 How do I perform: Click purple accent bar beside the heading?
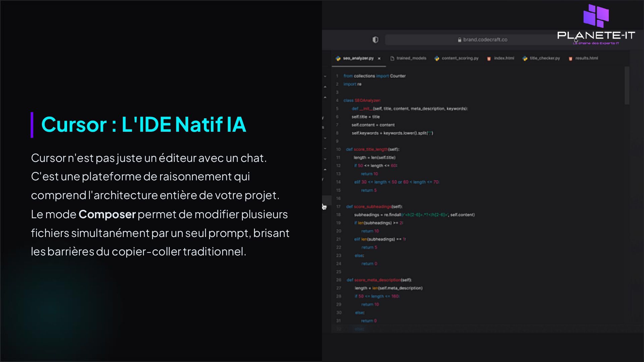coord(32,125)
